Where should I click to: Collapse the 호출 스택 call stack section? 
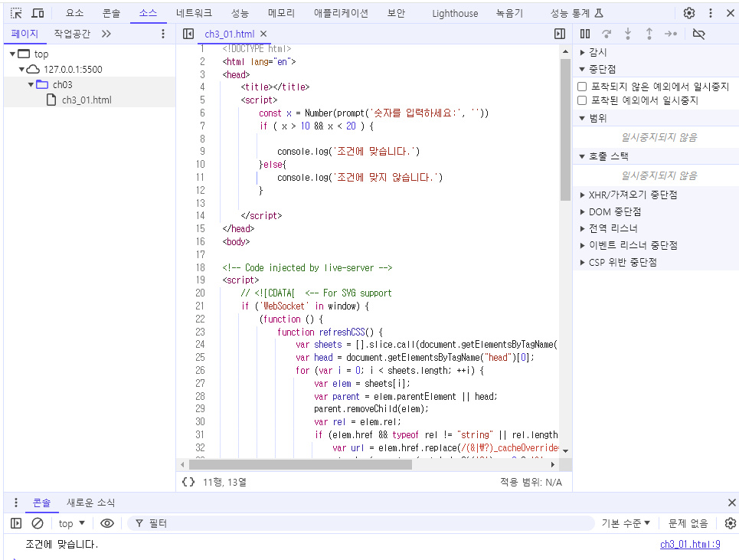coord(582,156)
